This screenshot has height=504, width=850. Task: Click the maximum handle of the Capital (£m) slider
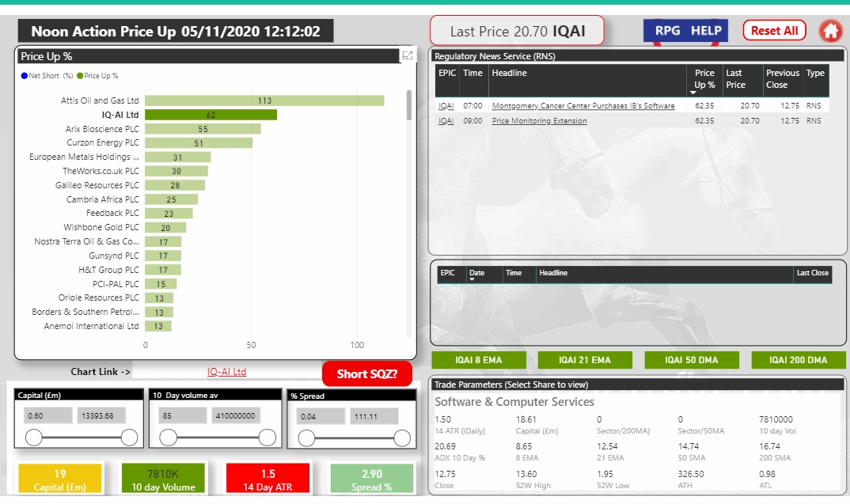[129, 438]
